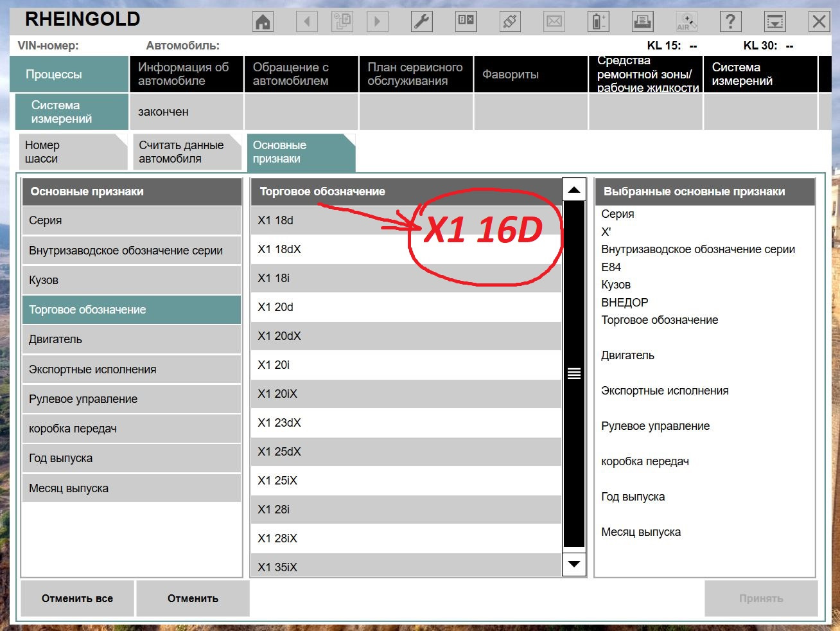
Task: Open the Информация об автомобиле tab
Action: [x=187, y=74]
